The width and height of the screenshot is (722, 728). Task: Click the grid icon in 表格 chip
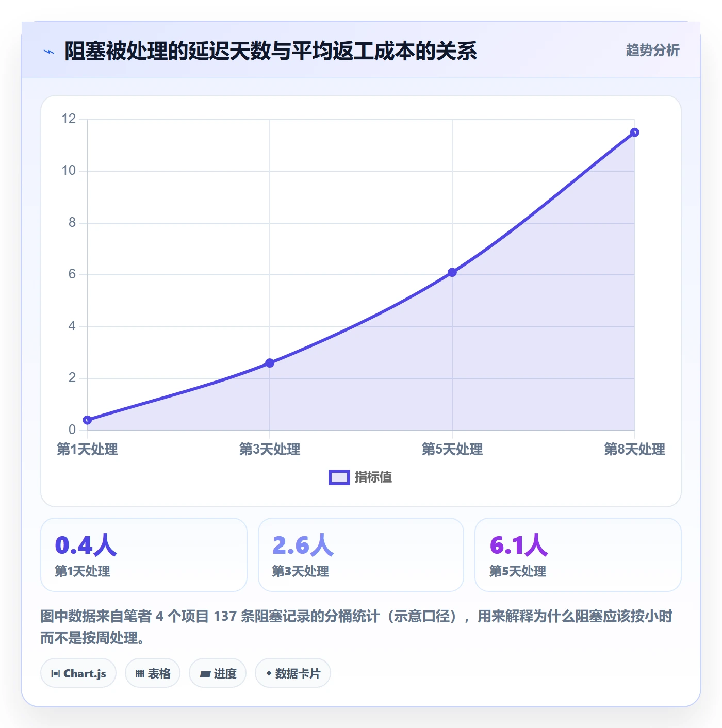[x=140, y=674]
